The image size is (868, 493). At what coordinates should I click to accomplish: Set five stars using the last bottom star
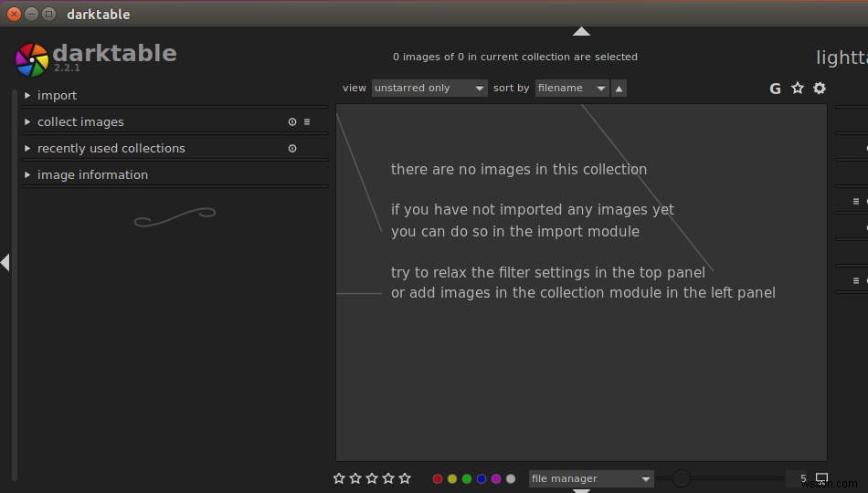tap(405, 478)
